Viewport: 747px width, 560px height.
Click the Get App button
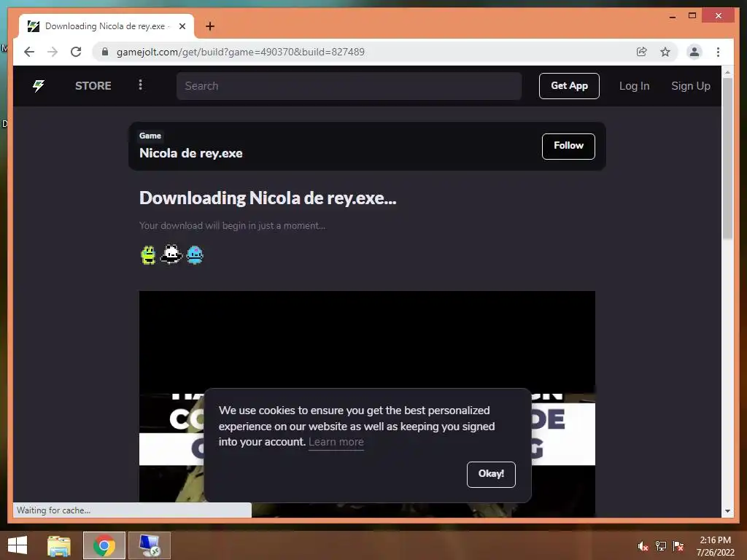(x=569, y=86)
